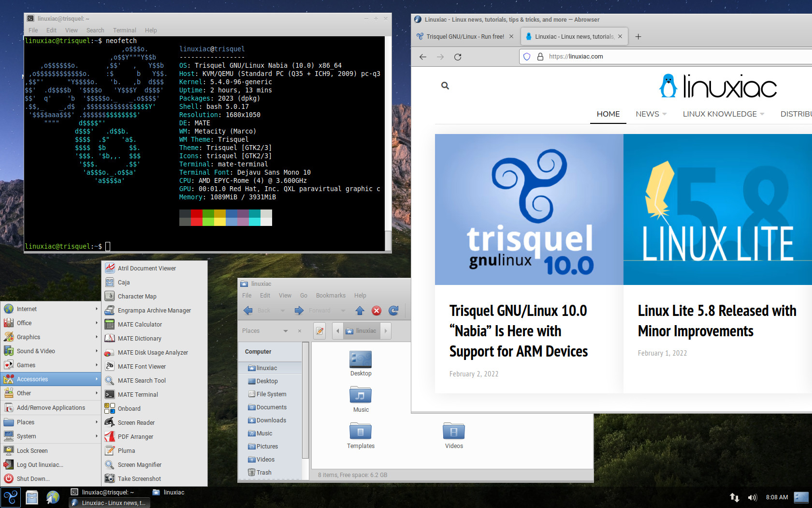Select File System in Caja sidebar
Viewport: 812px width, 508px height.
click(271, 394)
